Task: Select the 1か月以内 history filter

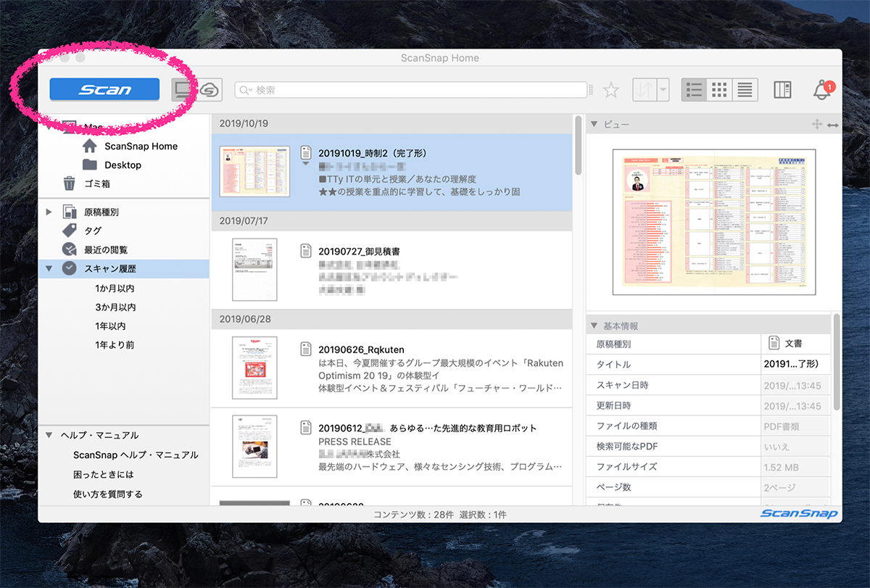Action: coord(115,289)
